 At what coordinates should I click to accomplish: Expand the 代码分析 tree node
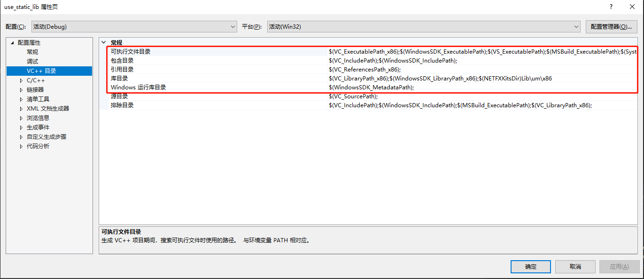point(21,146)
